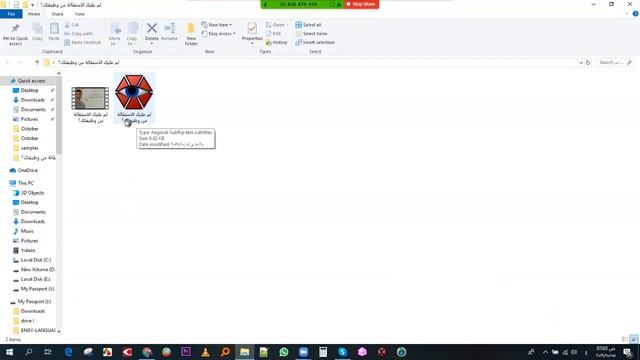This screenshot has height=360, width=640.
Task: Open the samples folder in sidebar
Action: point(29,148)
